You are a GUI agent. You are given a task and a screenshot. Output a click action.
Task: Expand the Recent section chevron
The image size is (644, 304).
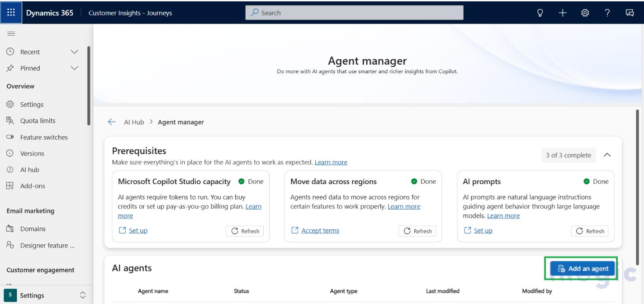[x=75, y=52]
